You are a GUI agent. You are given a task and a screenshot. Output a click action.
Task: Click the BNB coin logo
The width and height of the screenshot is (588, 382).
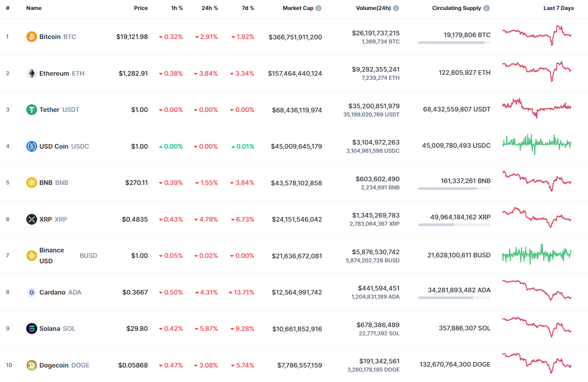click(x=31, y=182)
